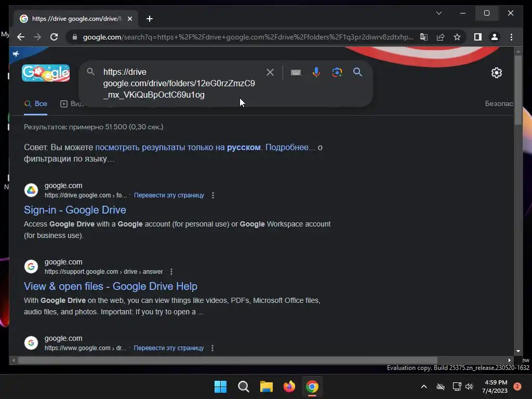Translate the Sign-in Google Drive result page
532x399 pixels.
169,195
